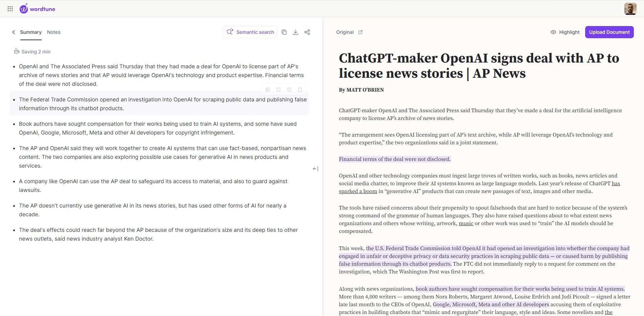Select bullet about fact-based nonpartisan news

coord(162,157)
